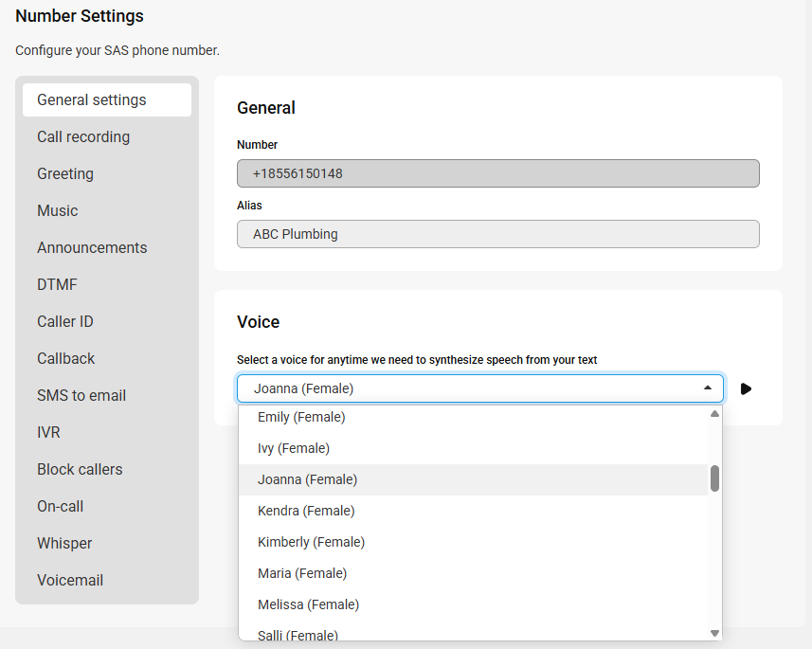Click the voice list scrollbar thumb
The width and height of the screenshot is (812, 649).
tap(714, 478)
